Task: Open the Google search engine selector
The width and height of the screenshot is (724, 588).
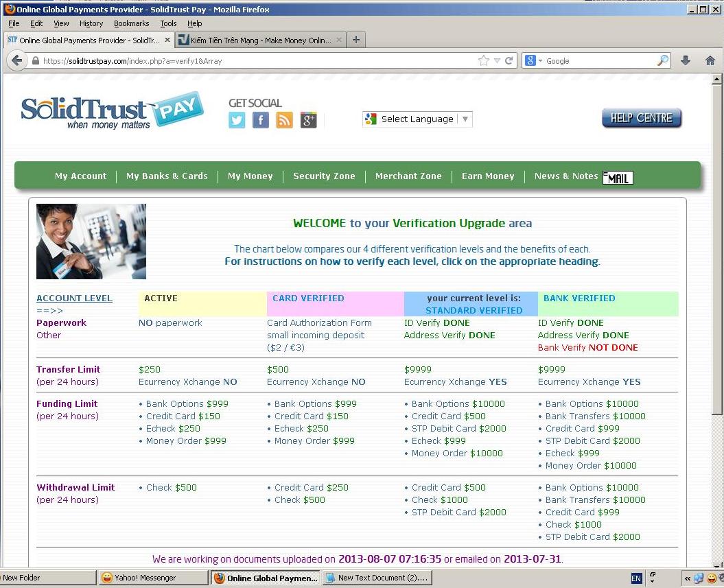Action: click(x=534, y=60)
